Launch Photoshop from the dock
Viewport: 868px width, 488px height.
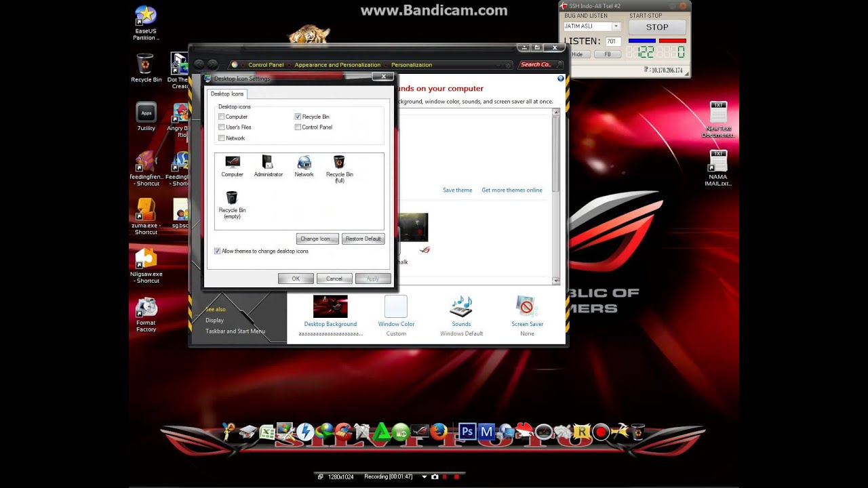coord(467,431)
